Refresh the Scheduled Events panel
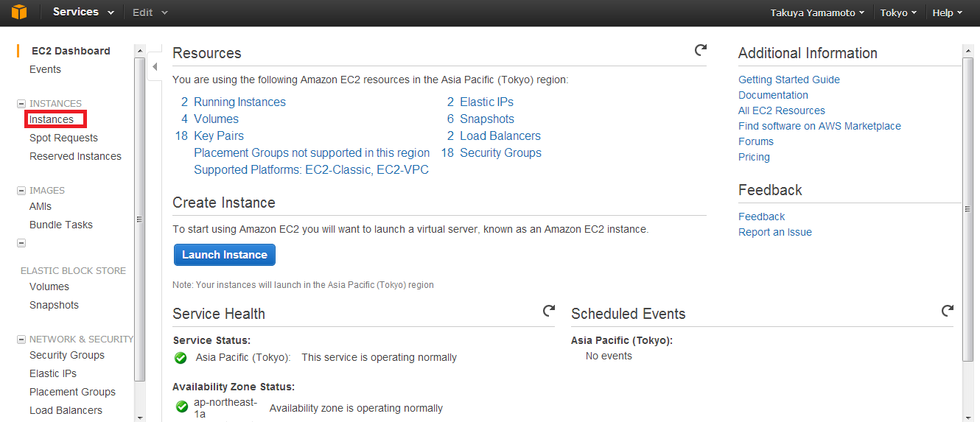980x422 pixels. pos(948,311)
